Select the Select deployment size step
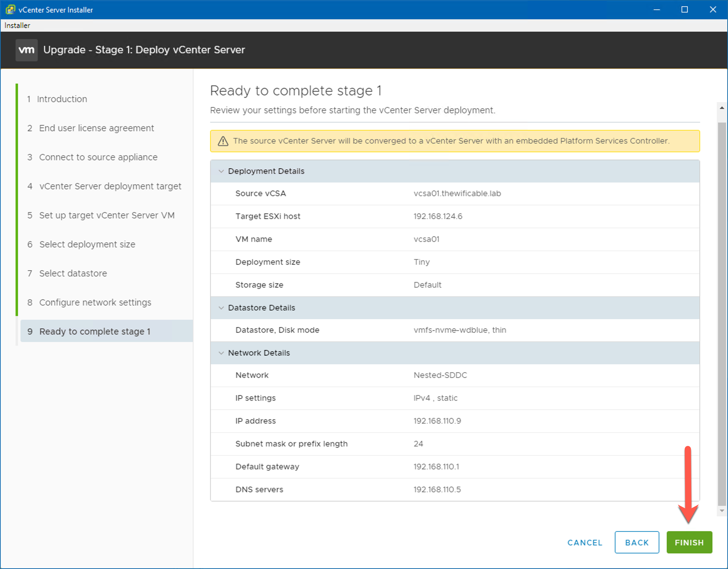This screenshot has height=569, width=728. pos(87,244)
